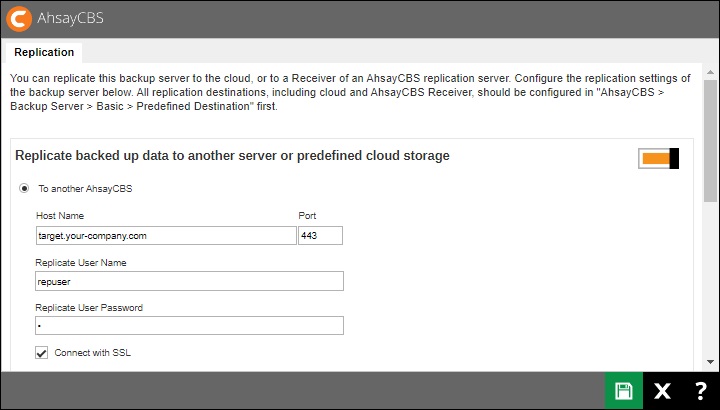The width and height of the screenshot is (720, 410).
Task: Click the Replicate User Password field
Action: (x=189, y=326)
